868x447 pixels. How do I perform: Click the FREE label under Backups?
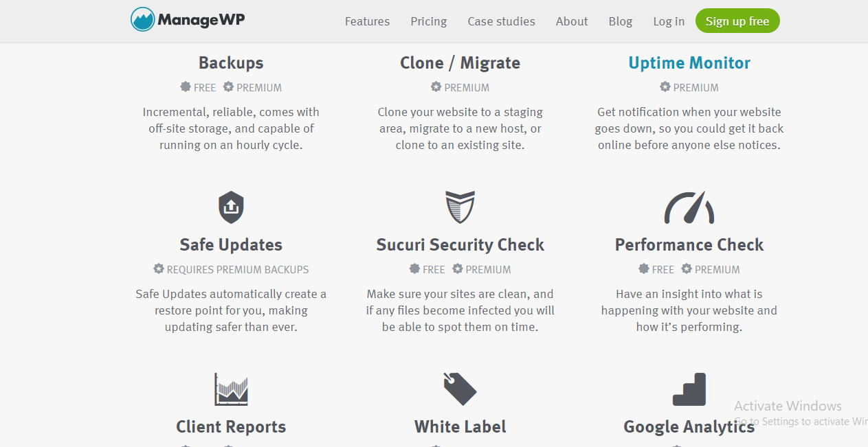point(205,88)
